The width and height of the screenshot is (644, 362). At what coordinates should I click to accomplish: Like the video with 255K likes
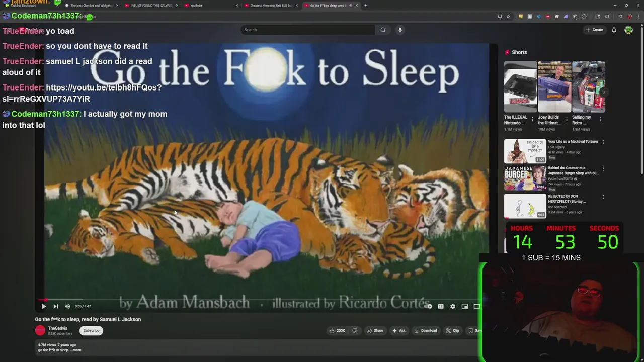click(x=337, y=330)
